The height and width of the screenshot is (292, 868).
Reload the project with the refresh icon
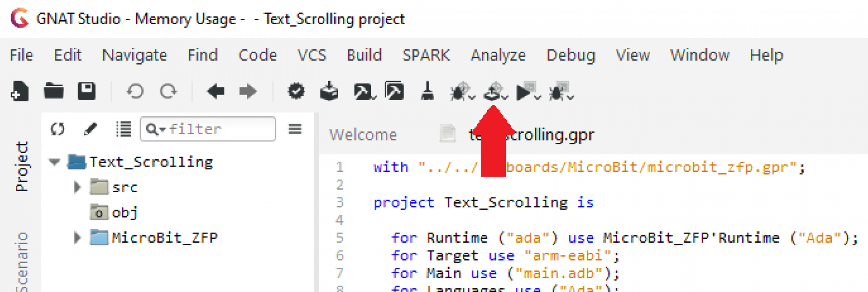57,129
